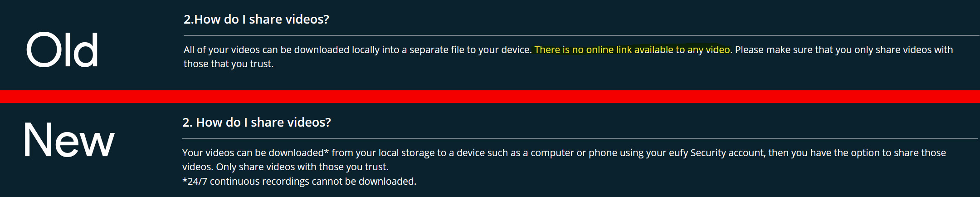Click the yellow highlighted "no online link available" sentence

[x=632, y=49]
